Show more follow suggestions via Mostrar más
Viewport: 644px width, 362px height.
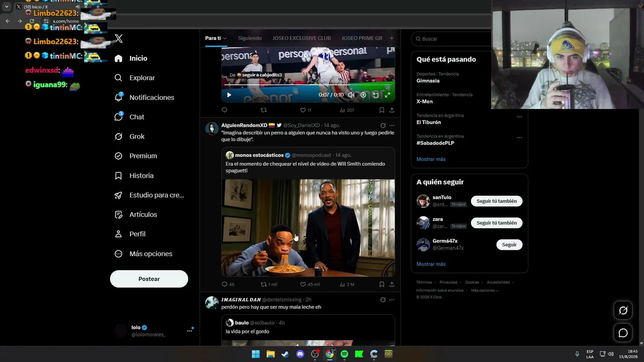(x=431, y=264)
